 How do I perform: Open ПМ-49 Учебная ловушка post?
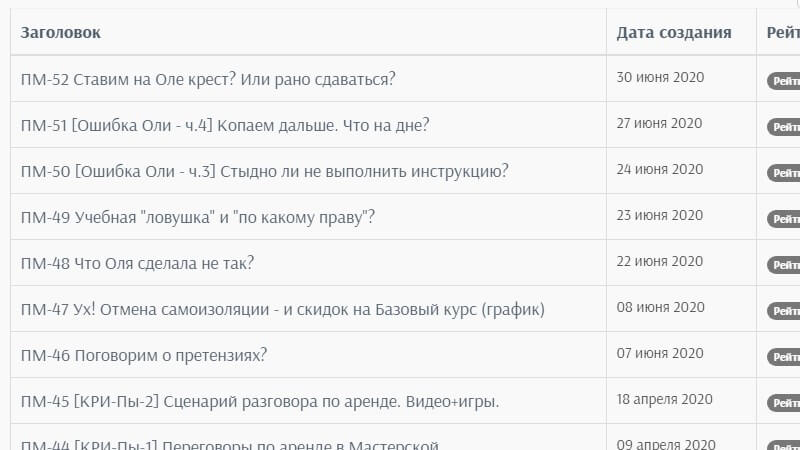point(197,217)
